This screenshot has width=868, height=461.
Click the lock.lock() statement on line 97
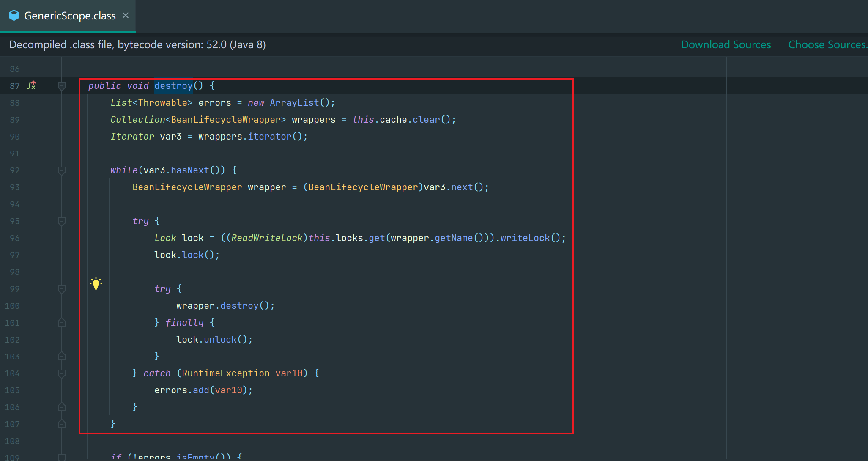187,255
